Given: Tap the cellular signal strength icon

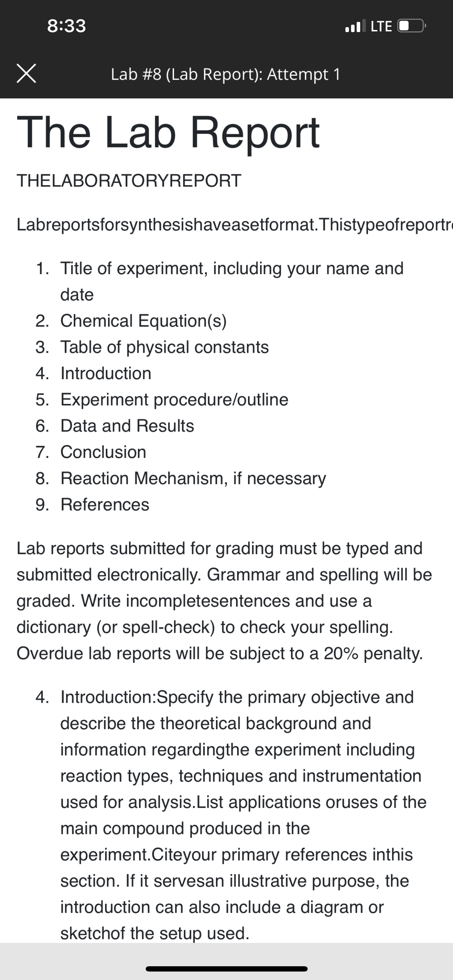Looking at the screenshot, I should (x=355, y=26).
